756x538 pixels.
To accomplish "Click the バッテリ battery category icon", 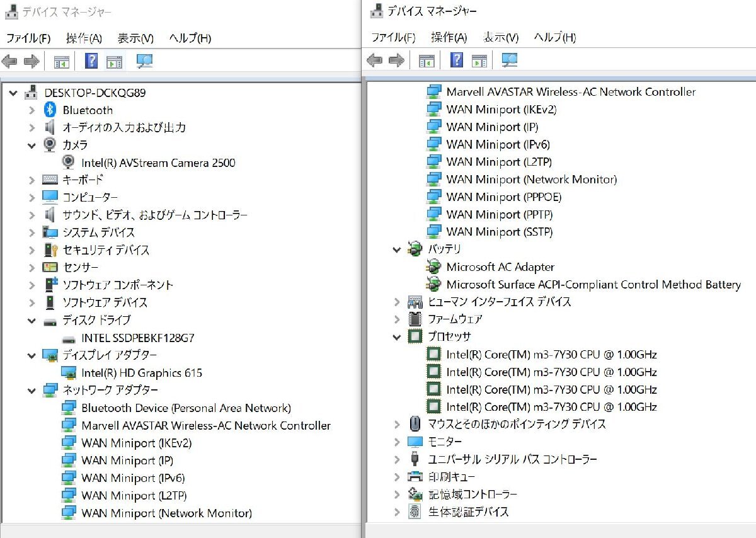I will pyautogui.click(x=415, y=249).
